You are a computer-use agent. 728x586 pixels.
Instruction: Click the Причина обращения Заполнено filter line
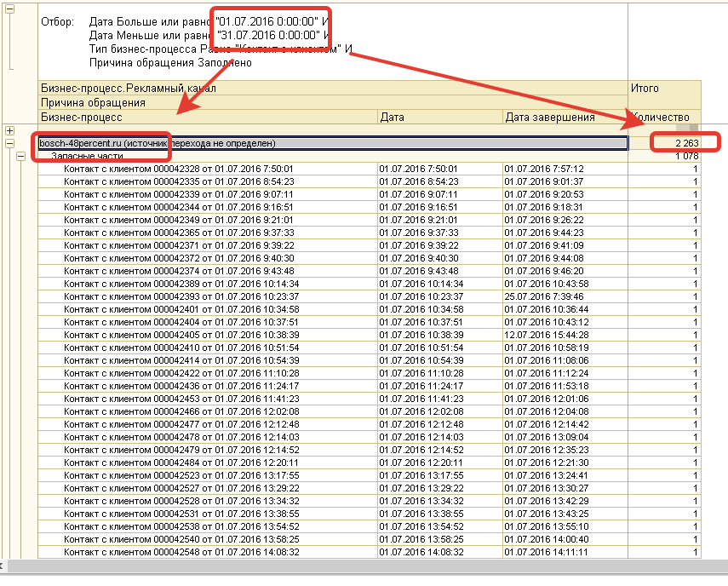point(170,63)
